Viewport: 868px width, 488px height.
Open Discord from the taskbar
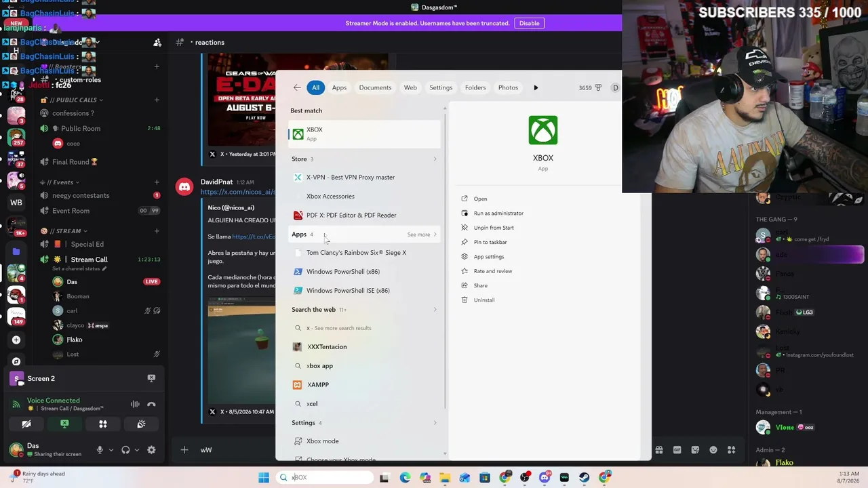[544, 478]
